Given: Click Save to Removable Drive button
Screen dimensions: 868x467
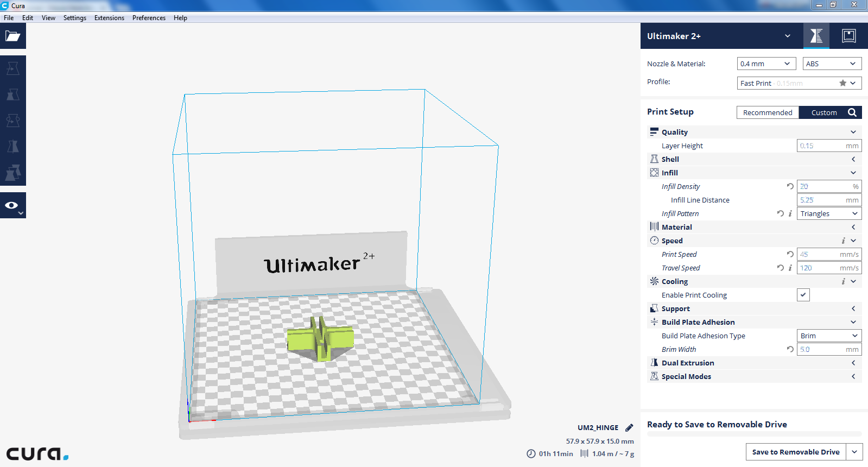Looking at the screenshot, I should point(796,452).
